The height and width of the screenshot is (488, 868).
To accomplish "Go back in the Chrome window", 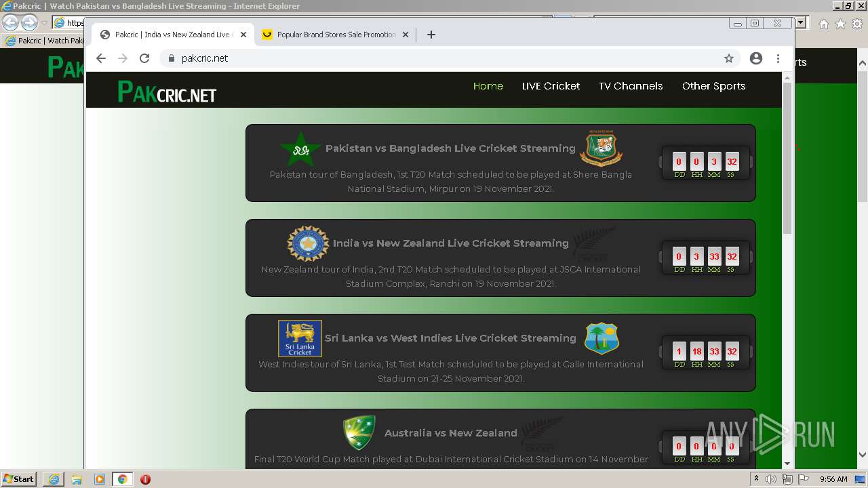I will coord(101,58).
